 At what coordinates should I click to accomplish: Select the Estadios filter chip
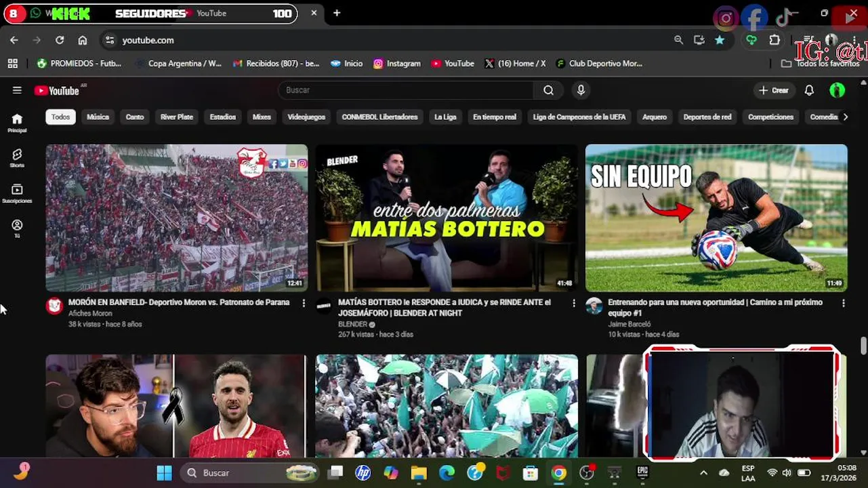point(223,117)
